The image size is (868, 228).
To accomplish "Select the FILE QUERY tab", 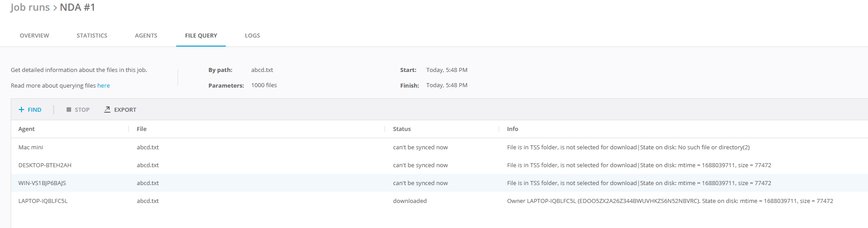I will pyautogui.click(x=201, y=35).
